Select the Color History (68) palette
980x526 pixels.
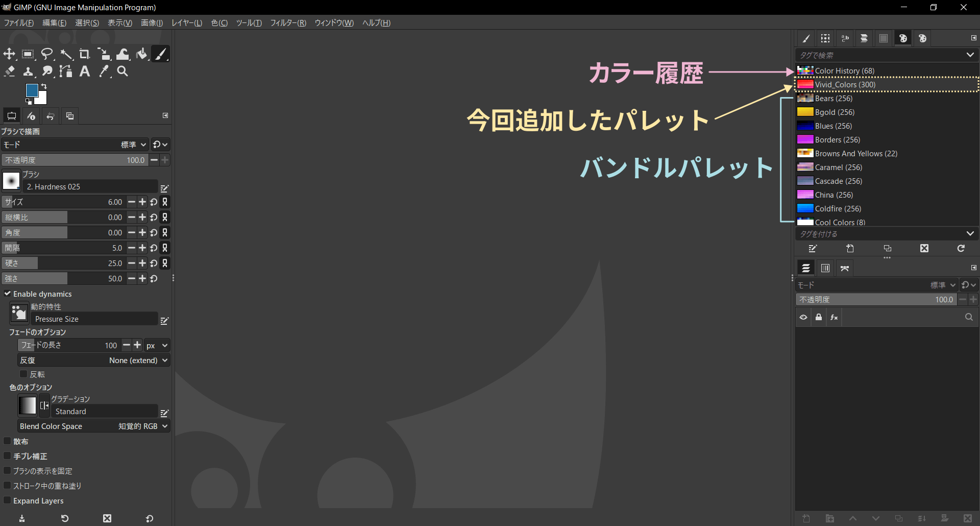tap(887, 70)
